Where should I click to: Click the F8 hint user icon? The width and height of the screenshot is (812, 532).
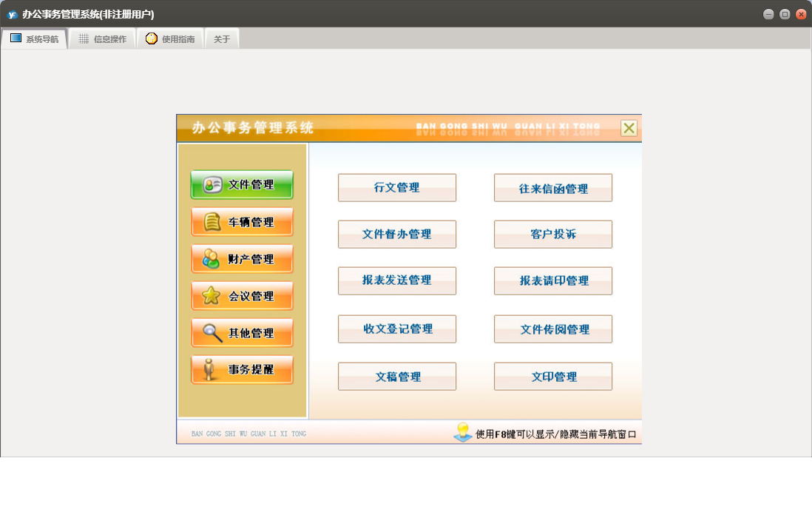tap(463, 433)
